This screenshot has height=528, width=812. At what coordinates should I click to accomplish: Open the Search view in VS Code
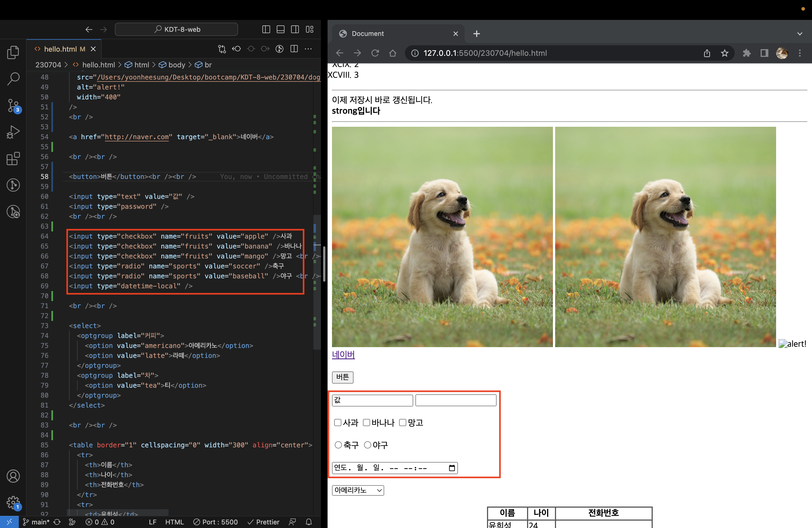13,78
